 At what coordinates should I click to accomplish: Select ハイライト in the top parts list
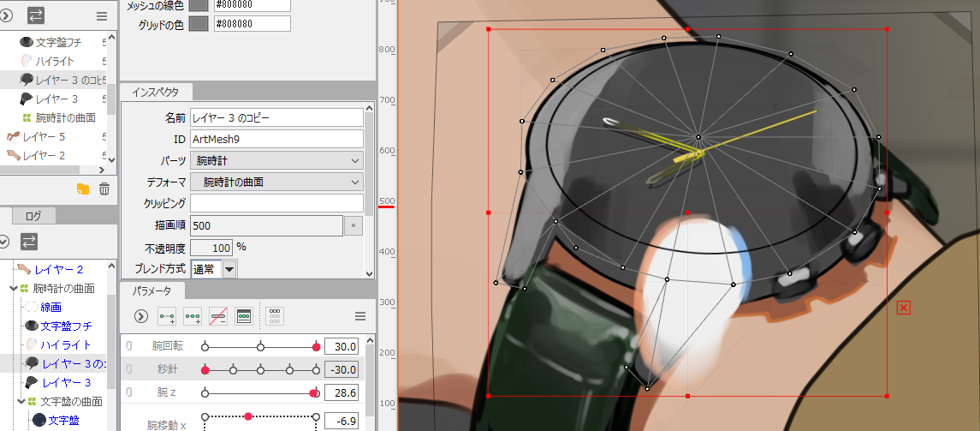(55, 62)
